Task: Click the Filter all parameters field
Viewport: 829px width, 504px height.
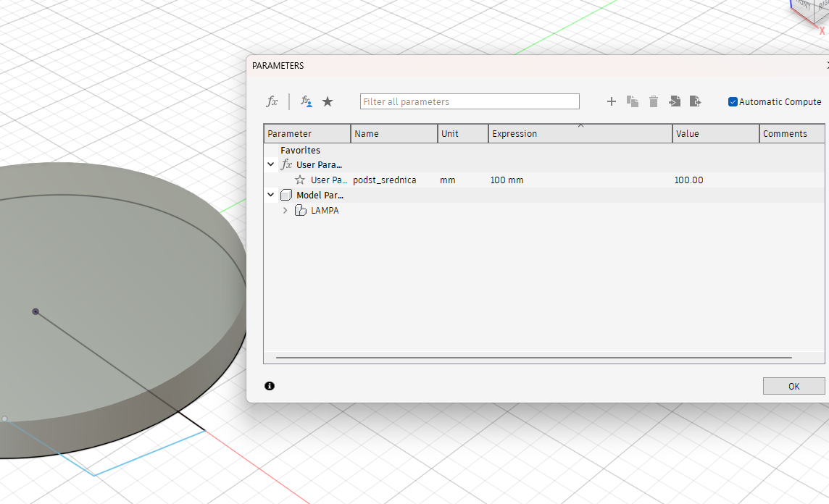Action: click(x=470, y=102)
